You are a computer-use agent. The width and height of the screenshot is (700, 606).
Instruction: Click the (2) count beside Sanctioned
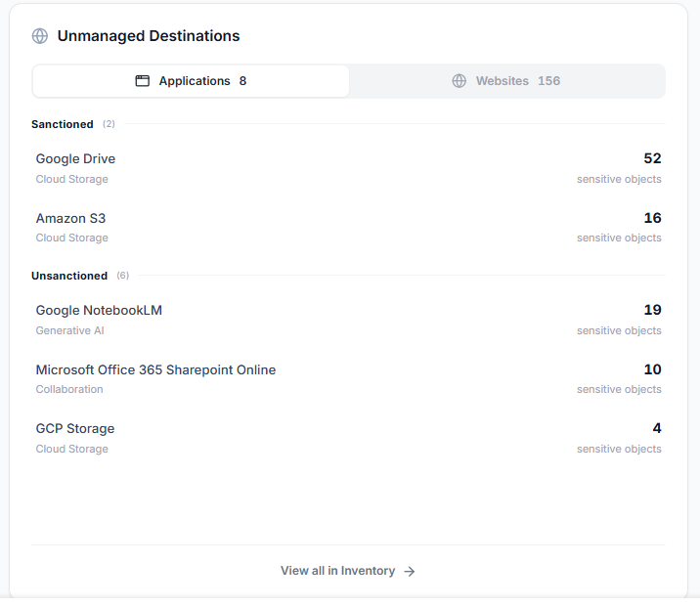click(109, 124)
